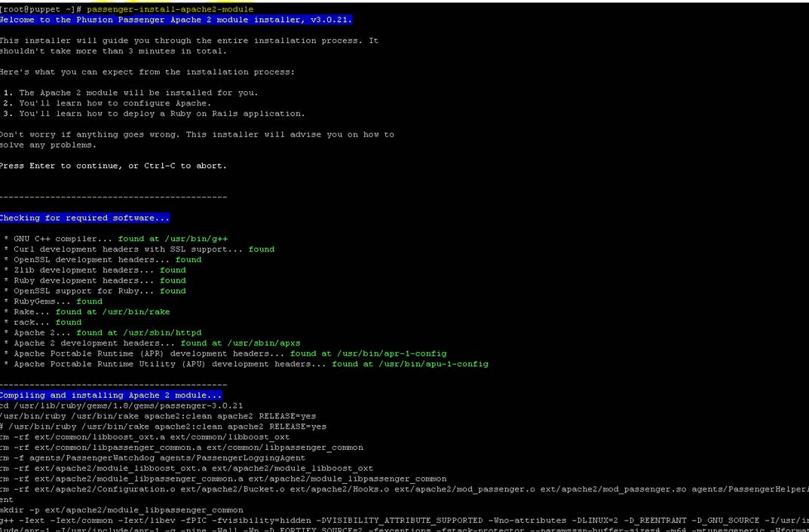Click the "Here's what you can expect" line
This screenshot has height=532, width=809.
147,72
